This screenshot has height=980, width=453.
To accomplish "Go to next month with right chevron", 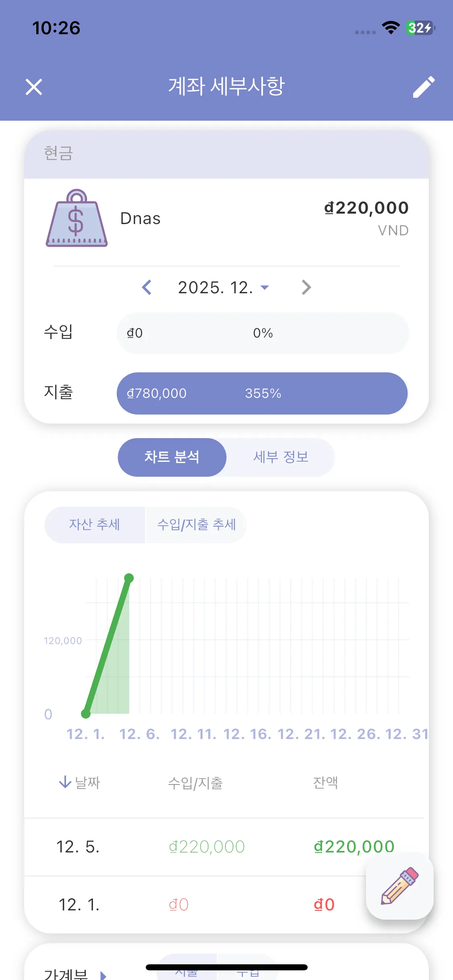I will (306, 287).
